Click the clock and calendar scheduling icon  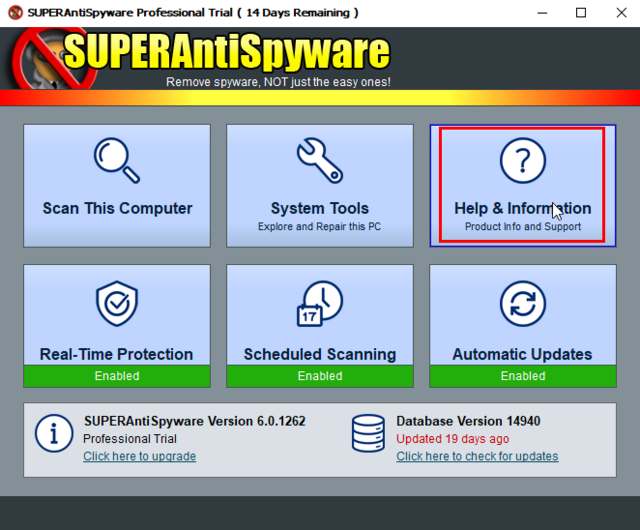click(320, 303)
